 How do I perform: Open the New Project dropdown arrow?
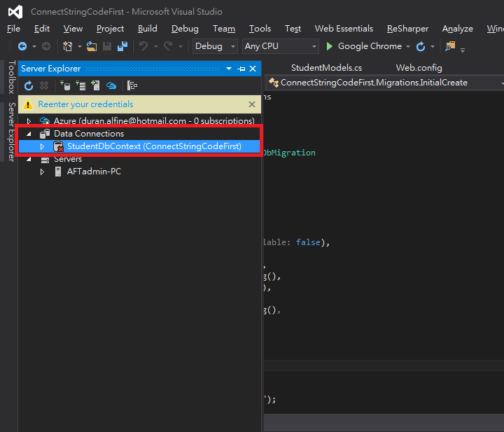(x=79, y=47)
